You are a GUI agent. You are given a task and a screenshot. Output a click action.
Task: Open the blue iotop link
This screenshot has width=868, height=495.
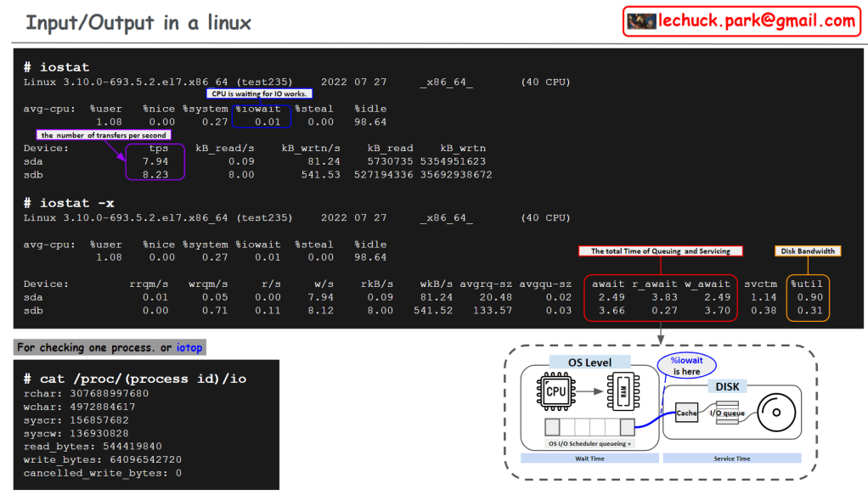click(x=189, y=347)
